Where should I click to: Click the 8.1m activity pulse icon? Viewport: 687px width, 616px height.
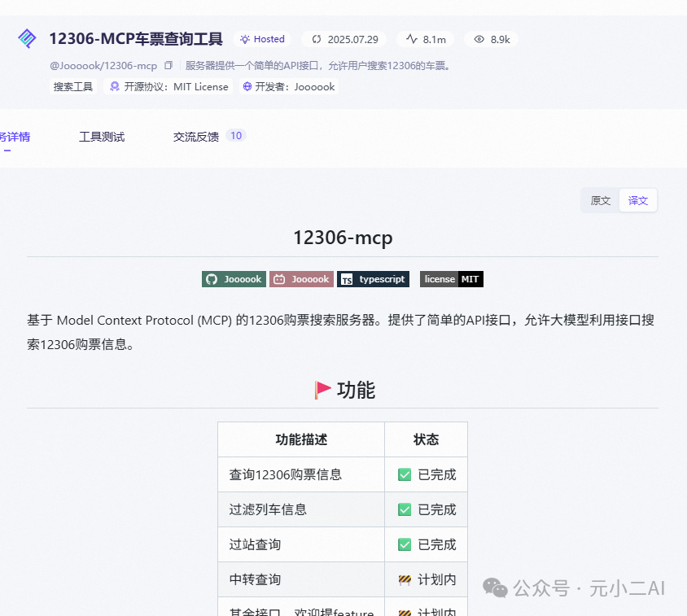(x=411, y=39)
